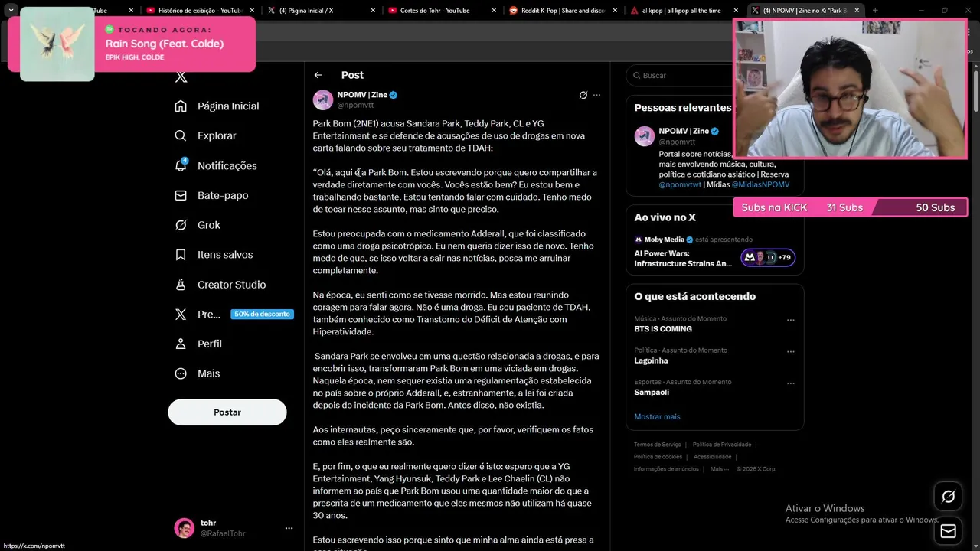This screenshot has width=980, height=551.
Task: Open options for Lagoinha trend
Action: click(791, 352)
